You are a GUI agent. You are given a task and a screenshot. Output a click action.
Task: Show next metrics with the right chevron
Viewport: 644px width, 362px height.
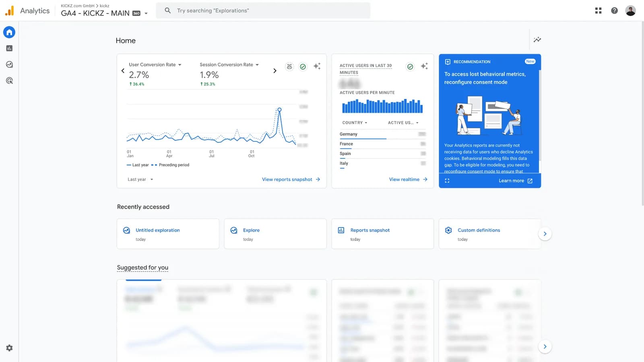point(275,70)
